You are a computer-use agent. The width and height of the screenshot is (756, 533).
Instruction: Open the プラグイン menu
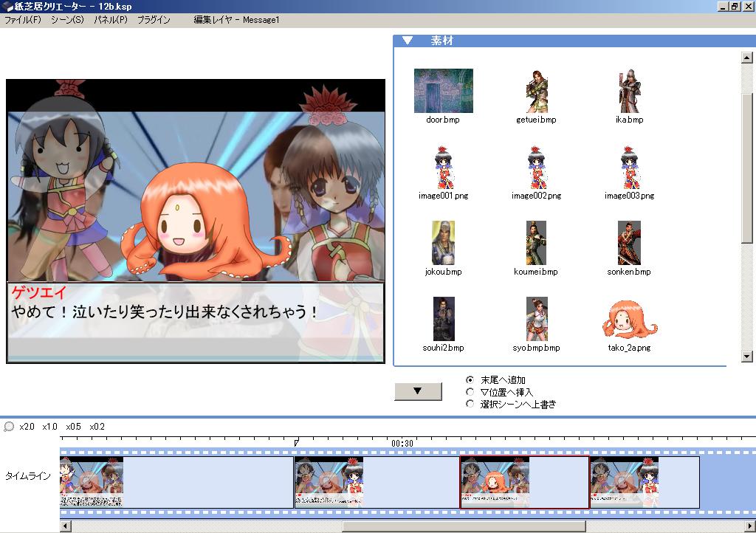click(154, 20)
